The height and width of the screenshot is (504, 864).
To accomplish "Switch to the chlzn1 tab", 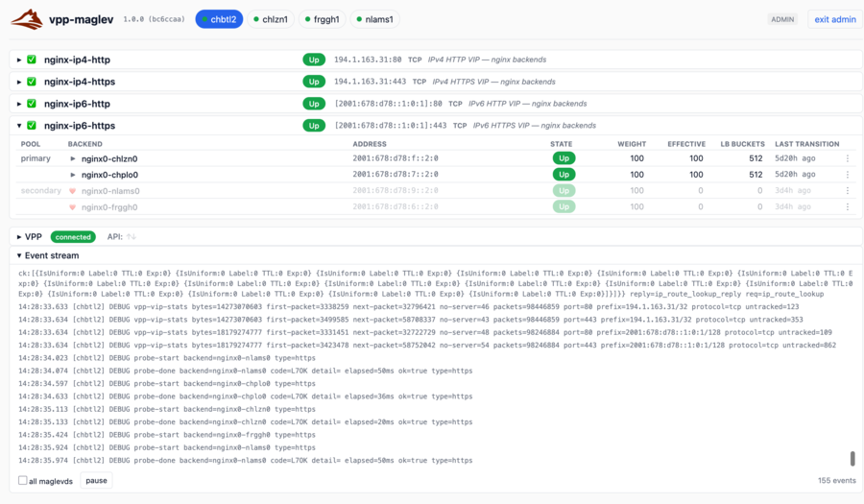I will [271, 19].
